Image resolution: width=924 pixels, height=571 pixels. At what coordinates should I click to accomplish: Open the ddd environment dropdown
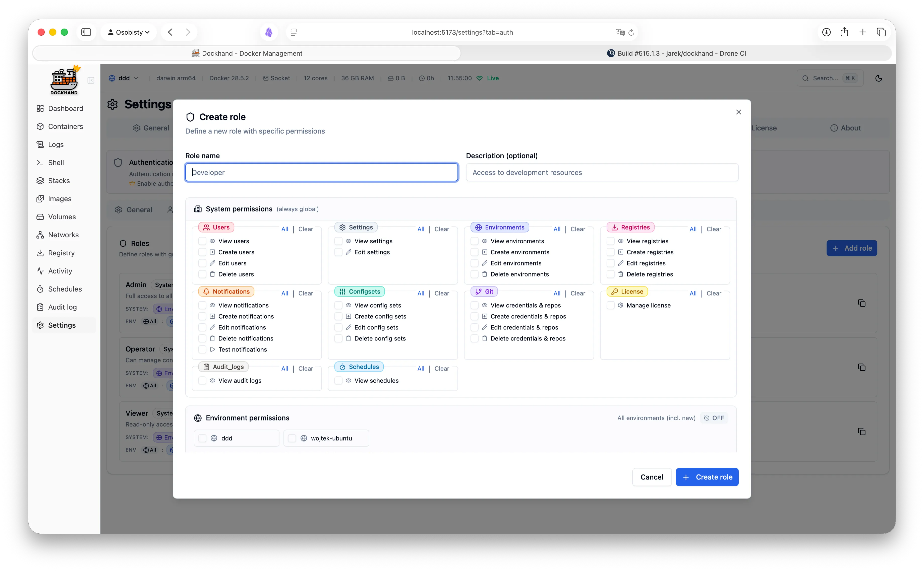click(x=124, y=78)
